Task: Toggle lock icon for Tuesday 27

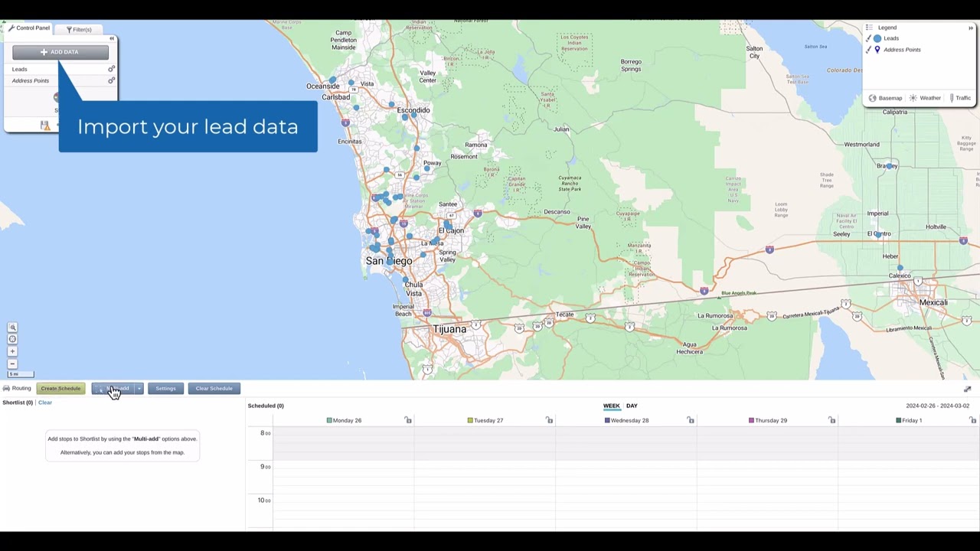Action: (549, 420)
